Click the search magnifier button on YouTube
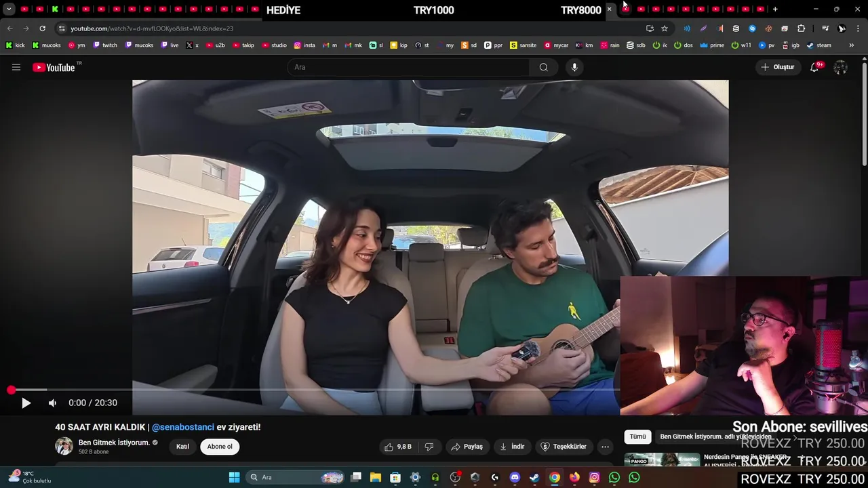Screen dimensions: 868x488 544,67
